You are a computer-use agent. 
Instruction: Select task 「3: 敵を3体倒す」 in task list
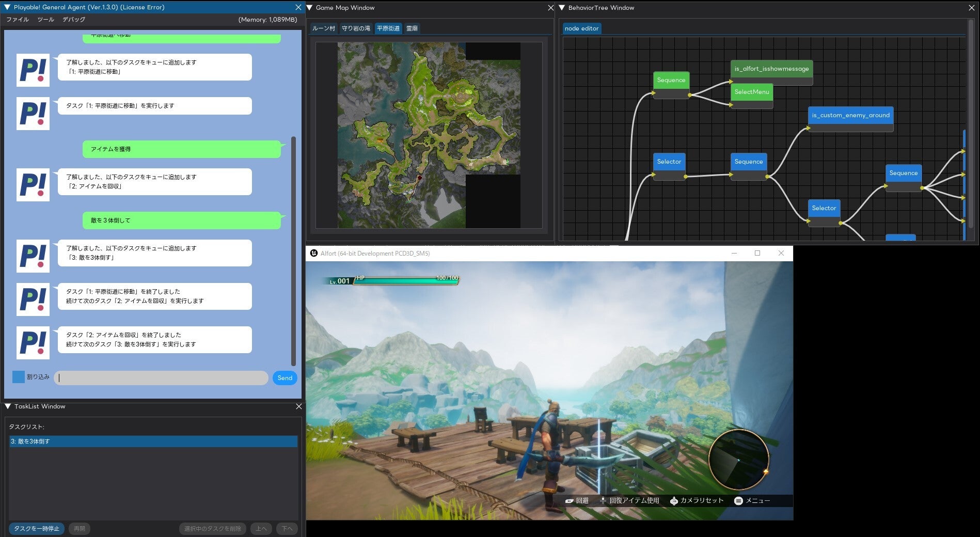(x=153, y=441)
